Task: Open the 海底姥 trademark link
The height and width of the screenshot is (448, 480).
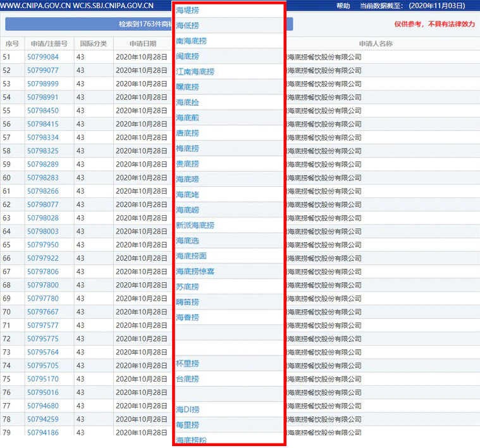Action: pyautogui.click(x=187, y=195)
